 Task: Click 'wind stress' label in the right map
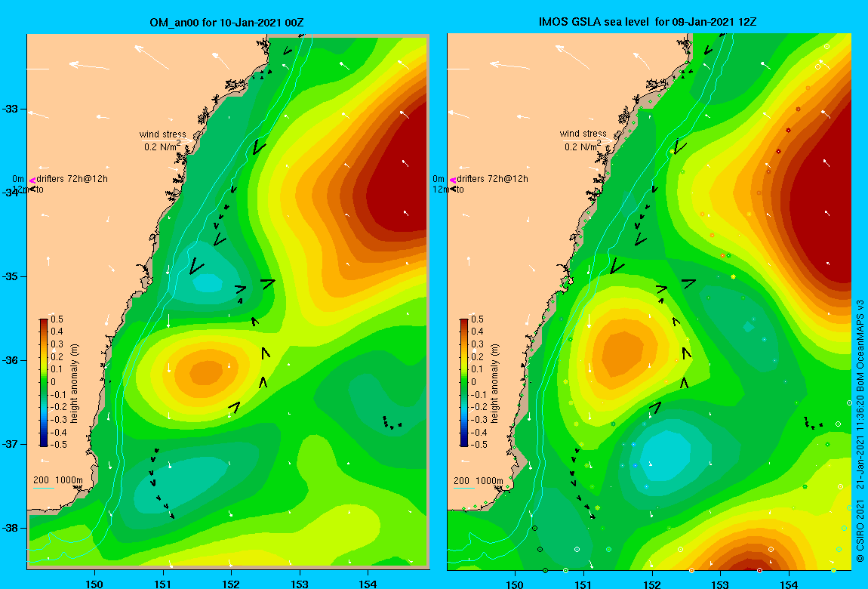pos(583,134)
